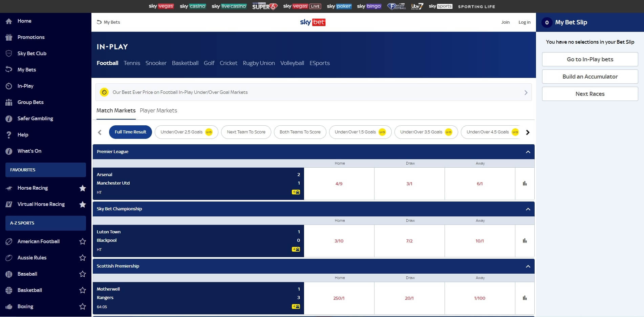Click the In-Play clock icon
Image resolution: width=644 pixels, height=317 pixels.
[x=9, y=86]
